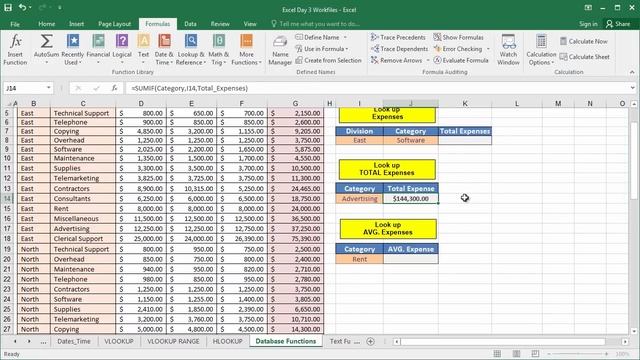Switch to the Review tab

click(220, 24)
